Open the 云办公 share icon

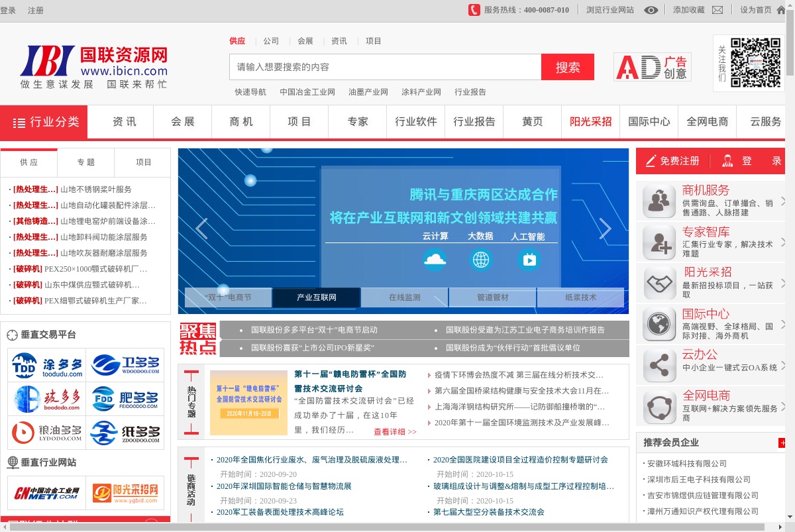(659, 365)
